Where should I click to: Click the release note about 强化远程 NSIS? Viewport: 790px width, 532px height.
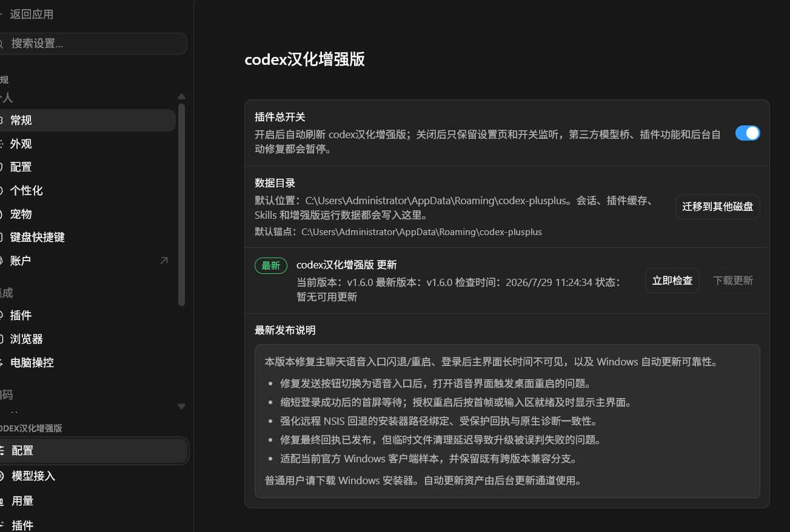point(440,421)
